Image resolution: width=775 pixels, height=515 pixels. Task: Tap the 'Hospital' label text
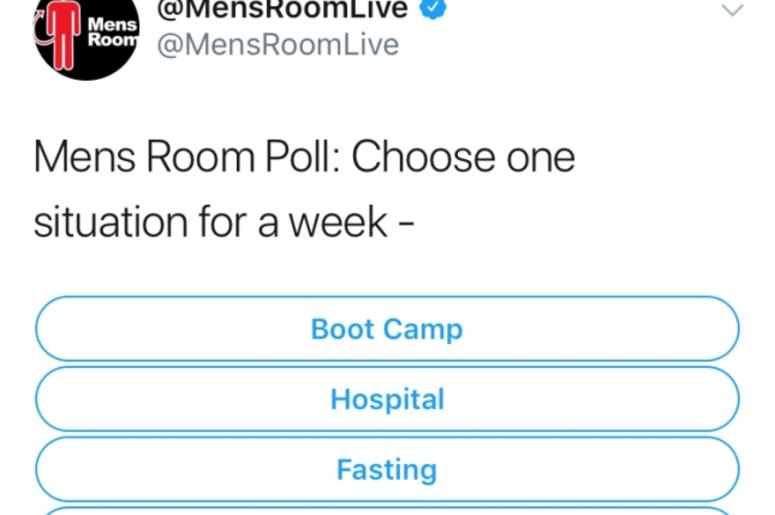click(388, 400)
